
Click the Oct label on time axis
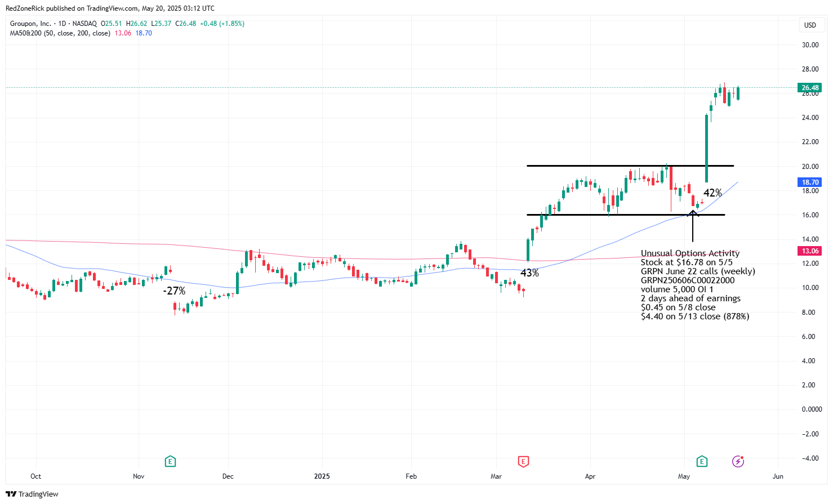coord(35,476)
